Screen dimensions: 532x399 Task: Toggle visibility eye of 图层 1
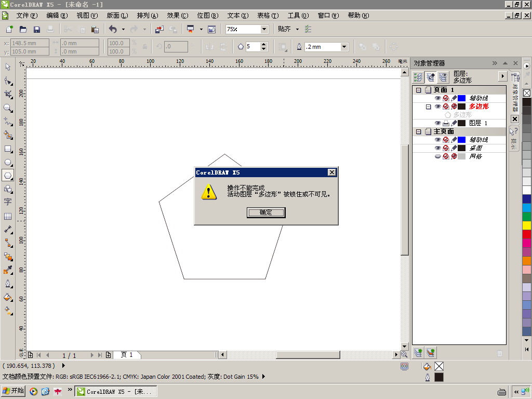click(437, 123)
